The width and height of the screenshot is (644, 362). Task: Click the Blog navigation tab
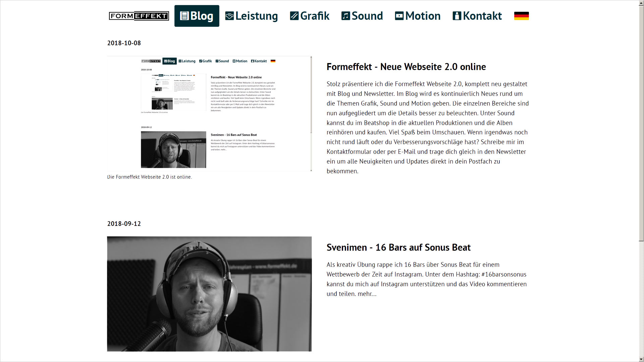[197, 15]
